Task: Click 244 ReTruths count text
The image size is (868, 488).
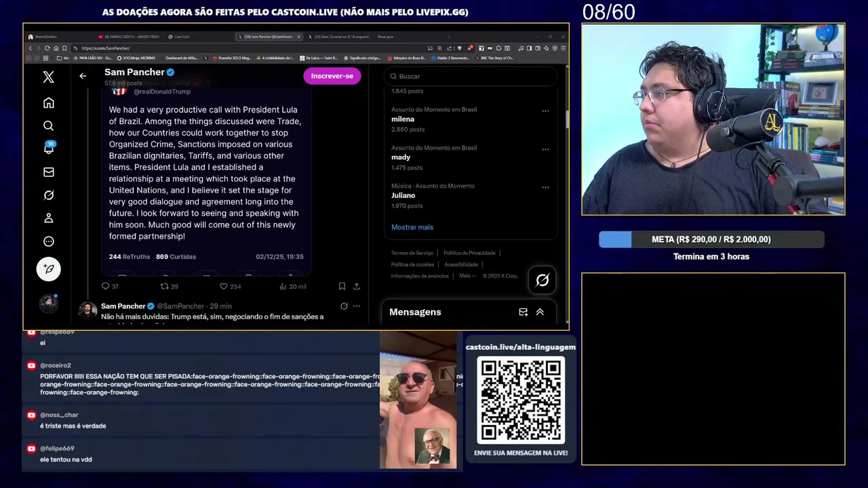Action: [x=130, y=257]
